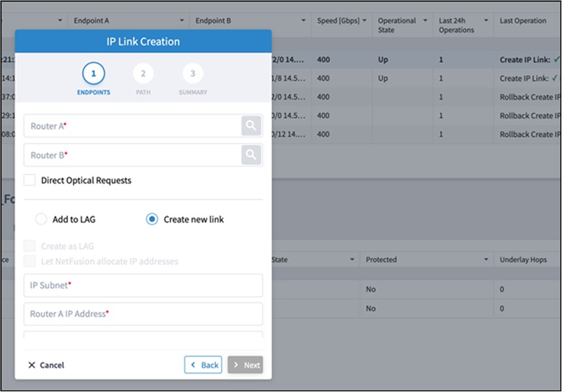Click the step 2 Path circle
This screenshot has width=562, height=392.
[x=143, y=74]
